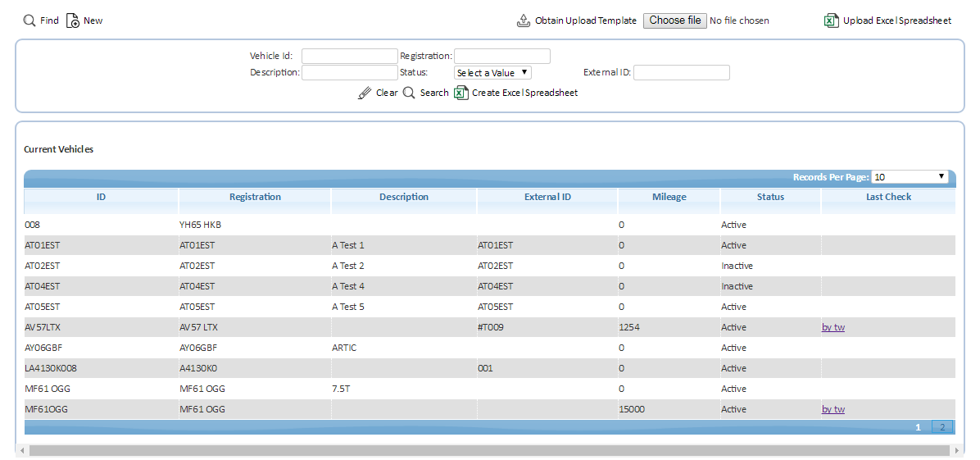980x460 pixels.
Task: Click the Clear pencil icon
Action: [x=365, y=93]
